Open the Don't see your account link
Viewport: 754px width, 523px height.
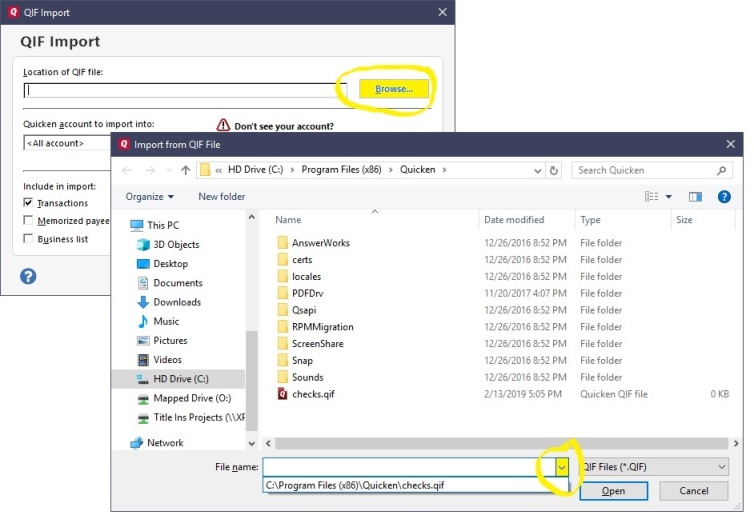click(x=284, y=126)
